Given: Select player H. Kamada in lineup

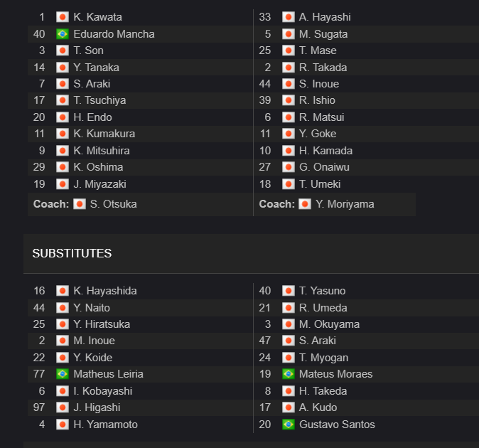Looking at the screenshot, I should 325,150.
